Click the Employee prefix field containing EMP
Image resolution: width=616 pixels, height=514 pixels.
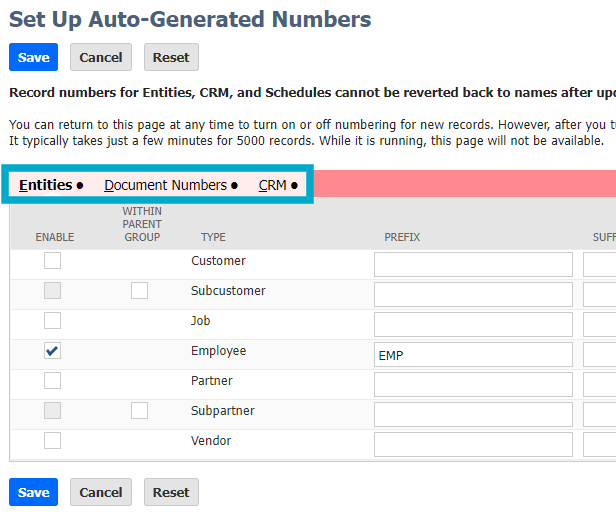click(473, 354)
